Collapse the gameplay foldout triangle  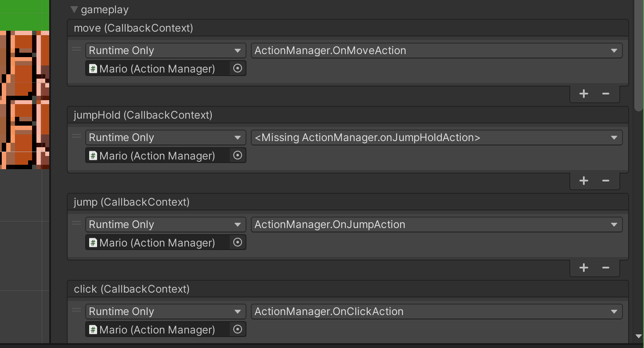(74, 10)
